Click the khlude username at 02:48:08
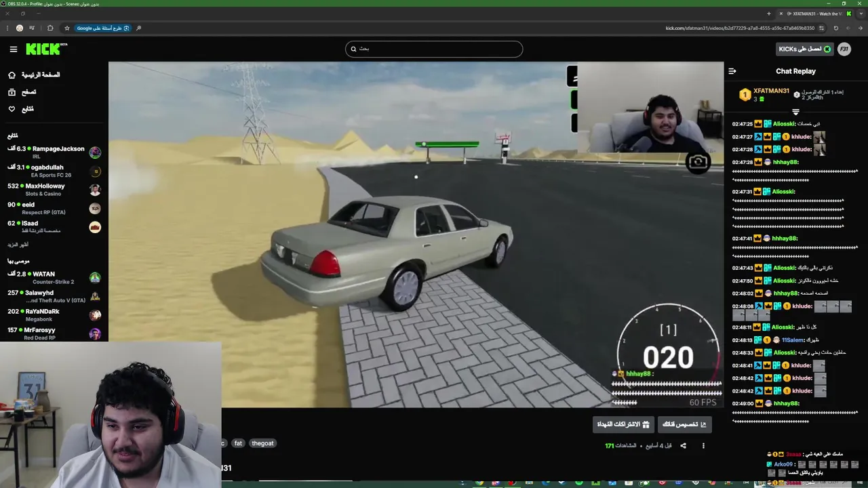868x488 pixels. click(802, 306)
